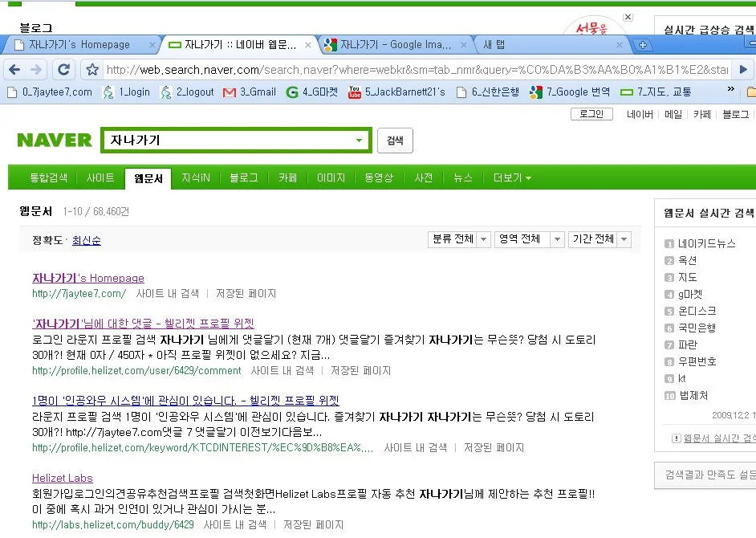Select the 뉴스 search tab
Screen dimensions: 756x538
462,178
